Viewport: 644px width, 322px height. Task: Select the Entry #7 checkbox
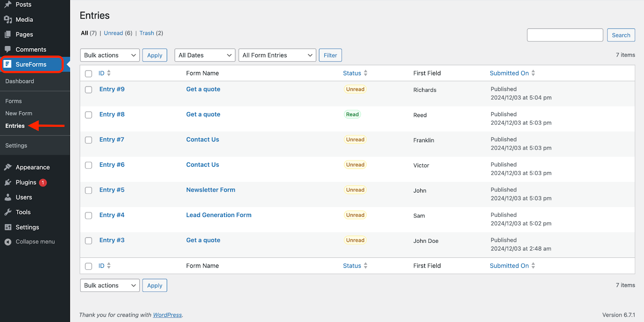click(89, 140)
